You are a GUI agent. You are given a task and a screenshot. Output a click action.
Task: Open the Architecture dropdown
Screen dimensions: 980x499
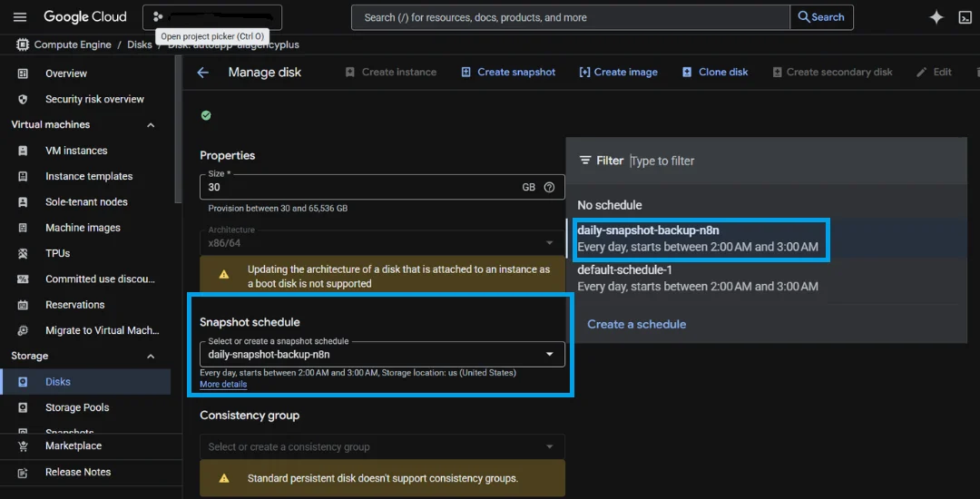pyautogui.click(x=382, y=242)
